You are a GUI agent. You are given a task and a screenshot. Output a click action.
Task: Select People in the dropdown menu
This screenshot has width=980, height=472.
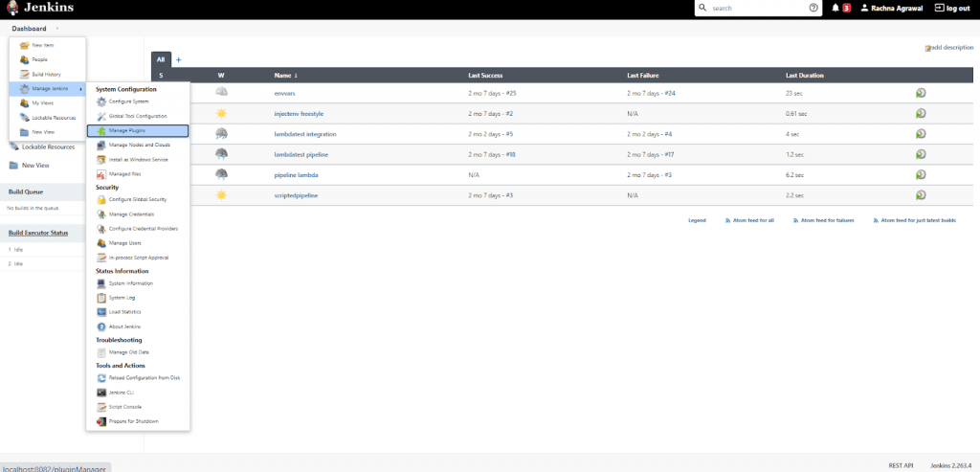48,60
